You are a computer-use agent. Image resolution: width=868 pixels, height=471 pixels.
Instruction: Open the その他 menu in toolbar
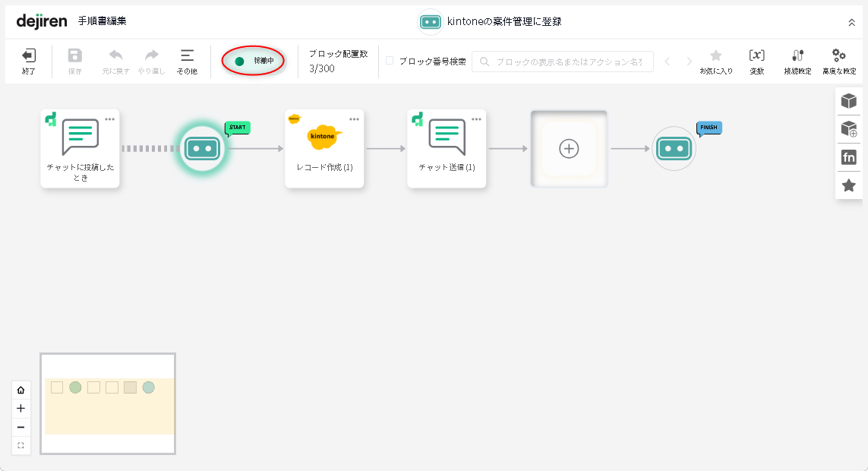click(187, 61)
